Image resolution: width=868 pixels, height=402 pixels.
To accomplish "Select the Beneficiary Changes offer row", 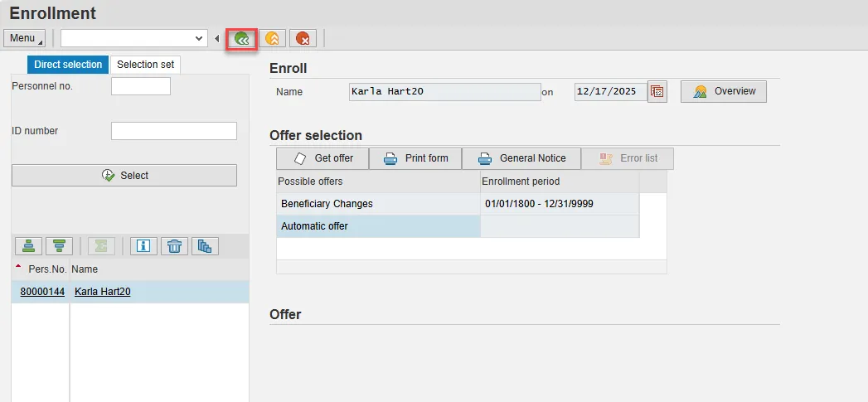I will 458,204.
